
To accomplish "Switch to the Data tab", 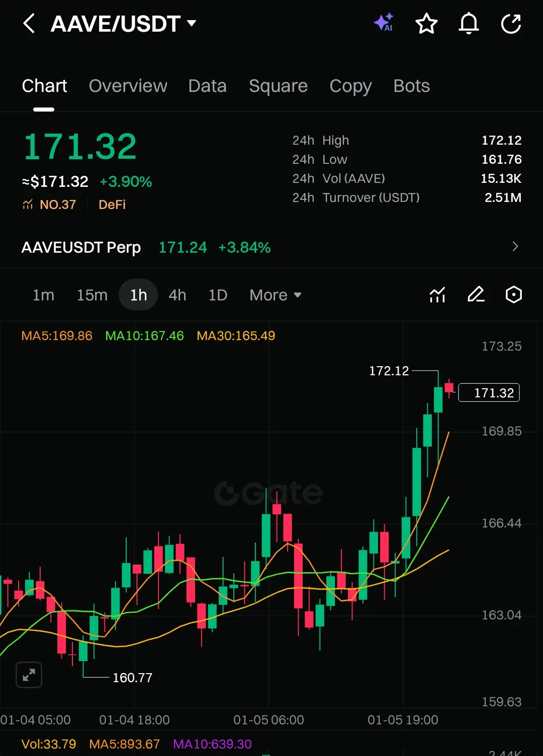I will pos(207,86).
